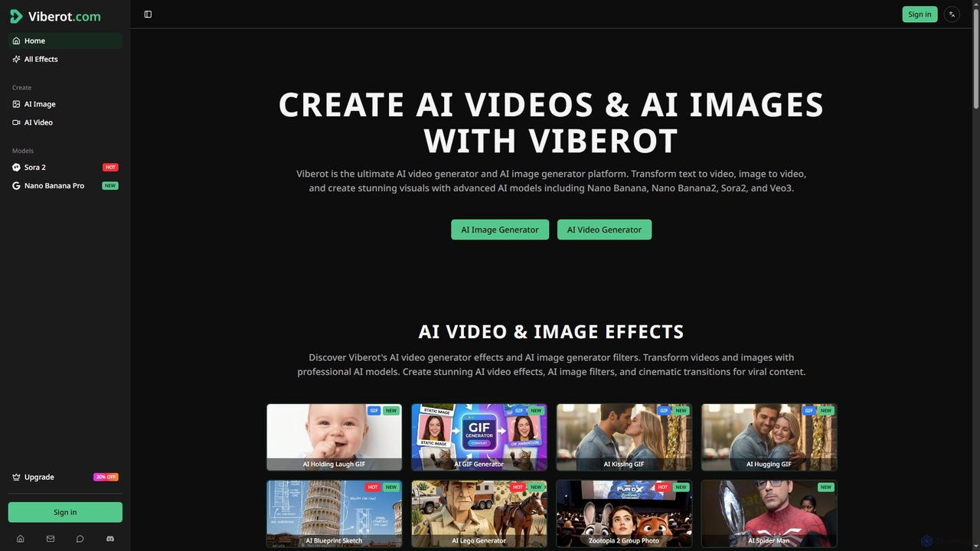Click the wide sidebar Sign in button
Screen dimensions: 980x551
[x=65, y=512]
